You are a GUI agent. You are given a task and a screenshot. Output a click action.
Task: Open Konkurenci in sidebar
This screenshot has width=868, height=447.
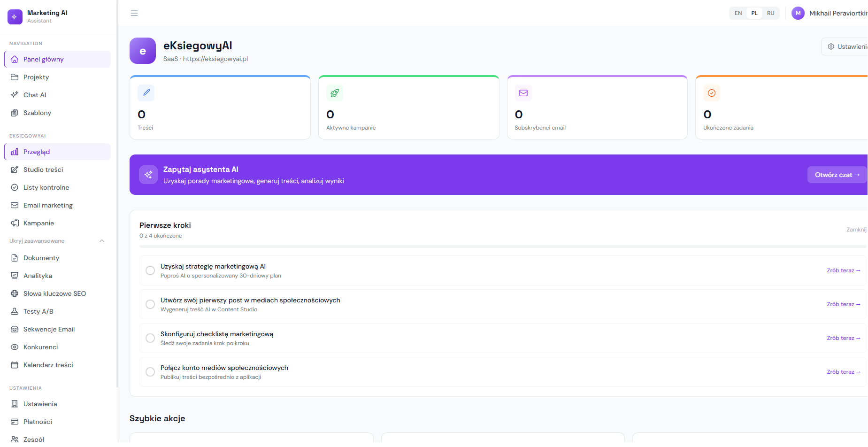point(57,347)
